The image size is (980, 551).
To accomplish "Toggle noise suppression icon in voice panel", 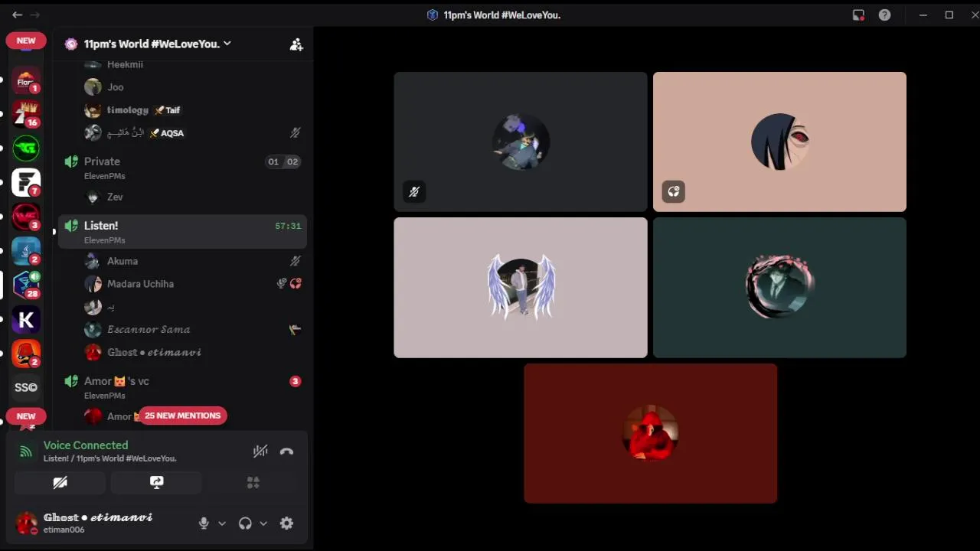I will click(260, 452).
